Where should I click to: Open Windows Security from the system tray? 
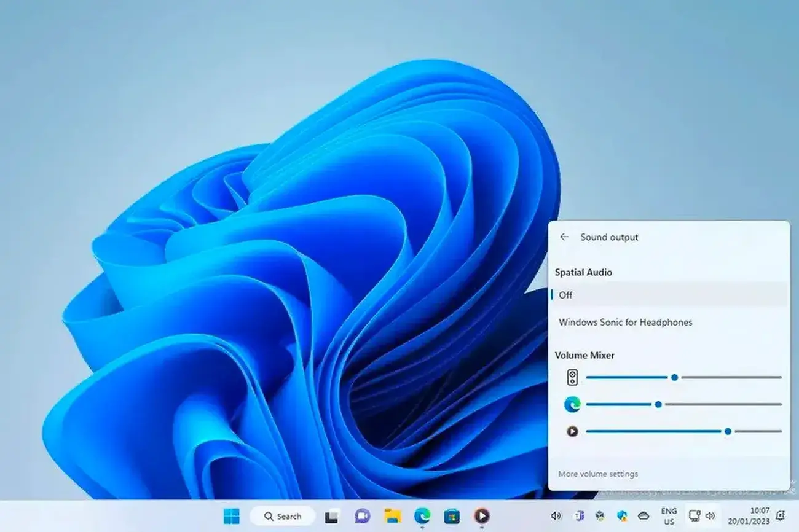point(623,516)
